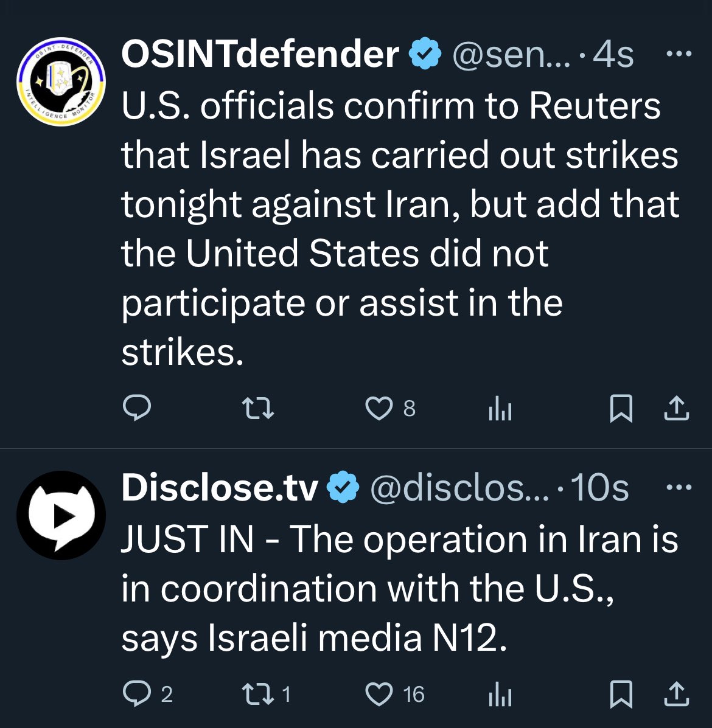Open the Disclose.tv display name
This screenshot has height=728, width=712.
tap(220, 488)
